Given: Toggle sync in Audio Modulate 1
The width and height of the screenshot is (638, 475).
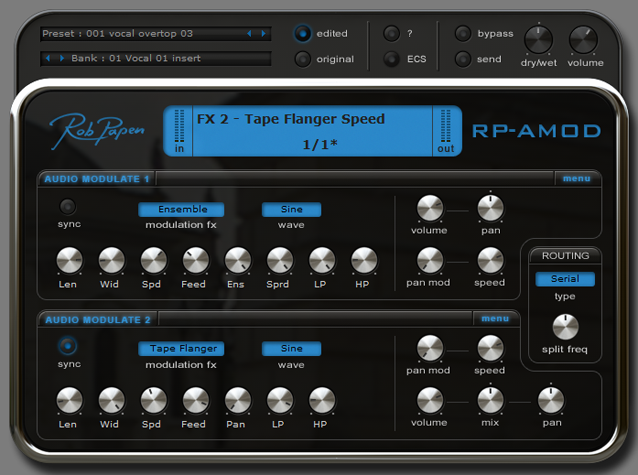Looking at the screenshot, I should pos(68,206).
